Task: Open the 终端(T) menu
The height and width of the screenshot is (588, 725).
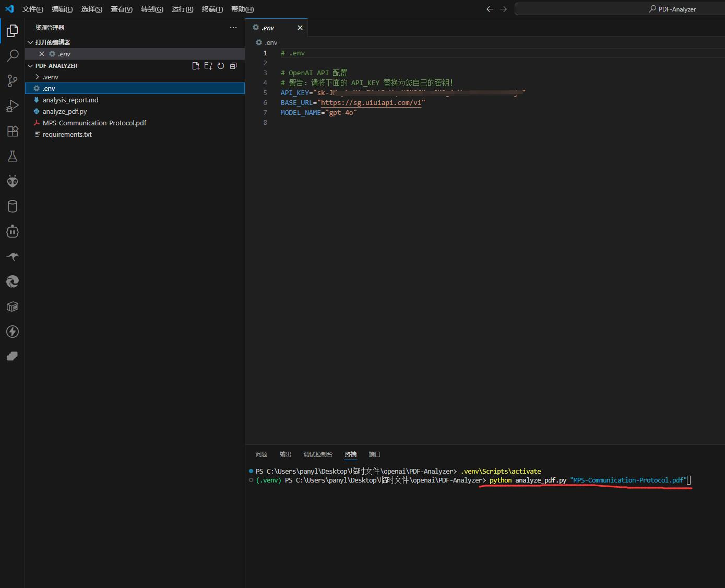Action: point(212,9)
